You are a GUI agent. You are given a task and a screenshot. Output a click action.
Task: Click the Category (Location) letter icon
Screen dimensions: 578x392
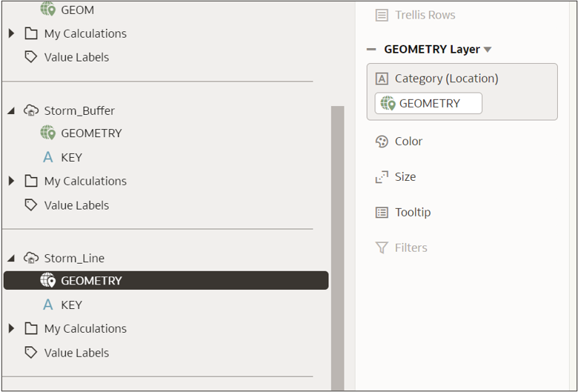[382, 79]
